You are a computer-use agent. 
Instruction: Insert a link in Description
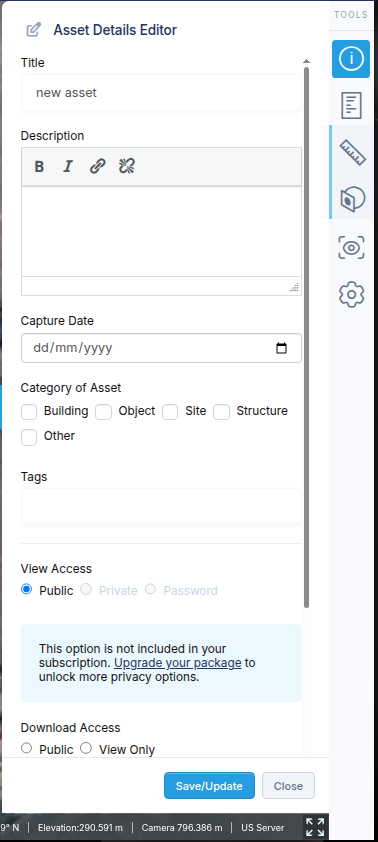(97, 166)
